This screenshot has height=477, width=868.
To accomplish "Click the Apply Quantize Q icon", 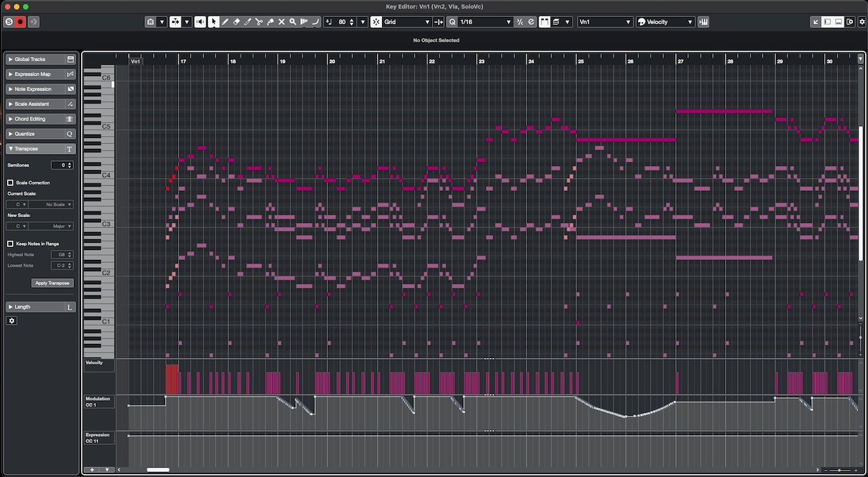I will pyautogui.click(x=452, y=22).
